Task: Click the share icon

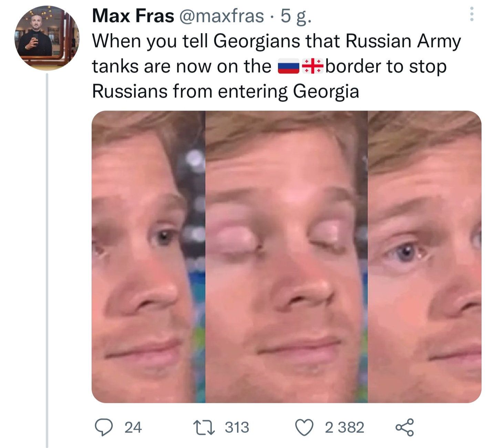Action: pyautogui.click(x=404, y=427)
